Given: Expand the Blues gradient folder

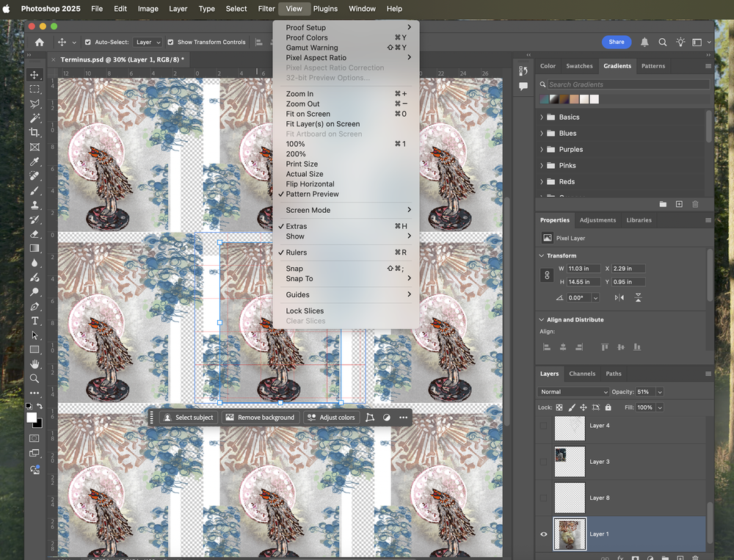Looking at the screenshot, I should (542, 134).
